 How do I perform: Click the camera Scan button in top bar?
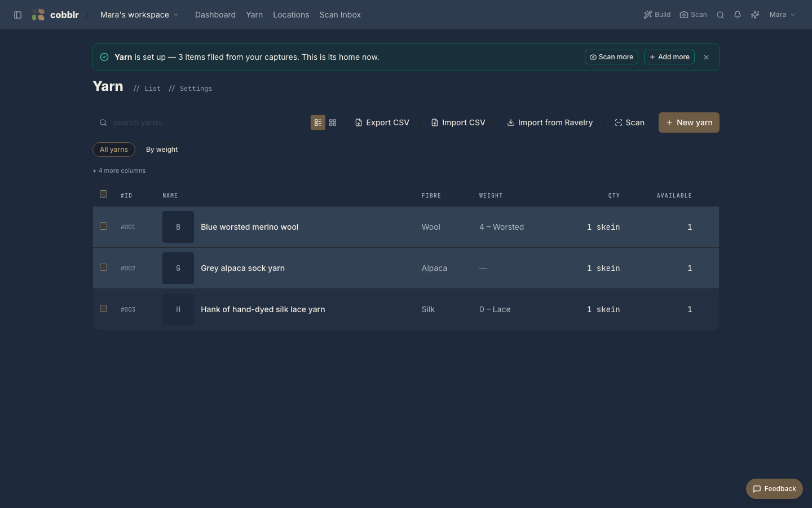(x=693, y=15)
